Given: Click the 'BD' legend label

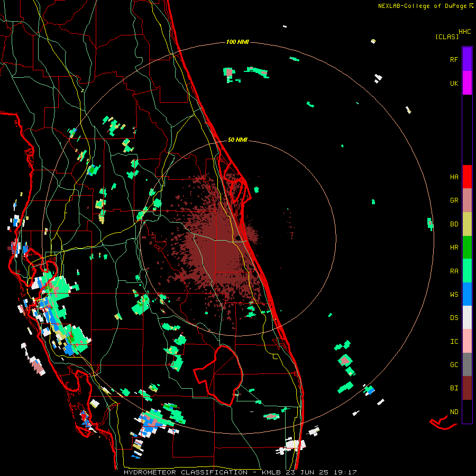Looking at the screenshot, I should (454, 224).
